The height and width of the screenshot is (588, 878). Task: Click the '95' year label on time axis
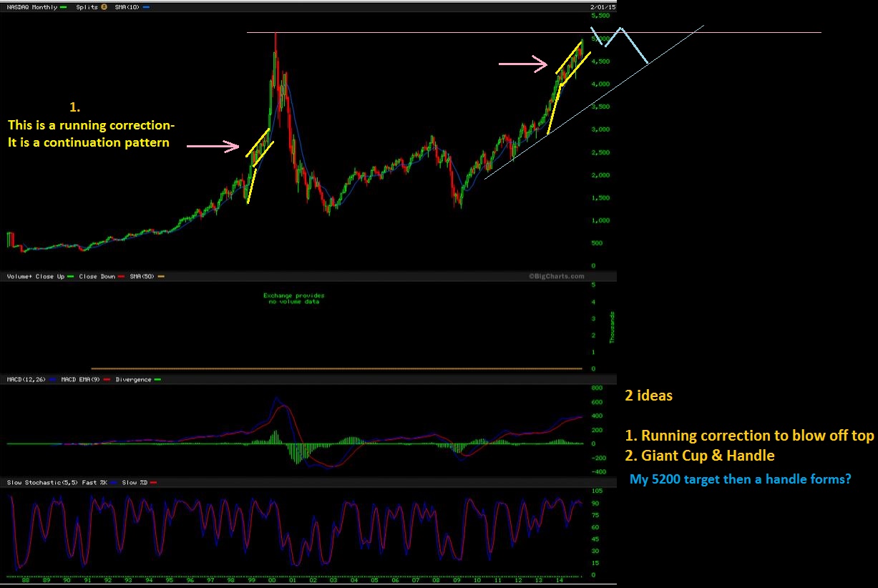[x=170, y=580]
